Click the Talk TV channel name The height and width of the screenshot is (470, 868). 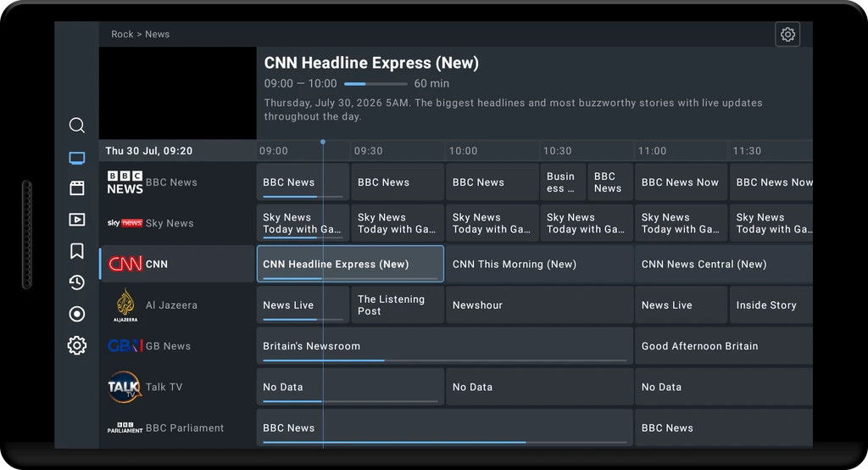coord(164,387)
